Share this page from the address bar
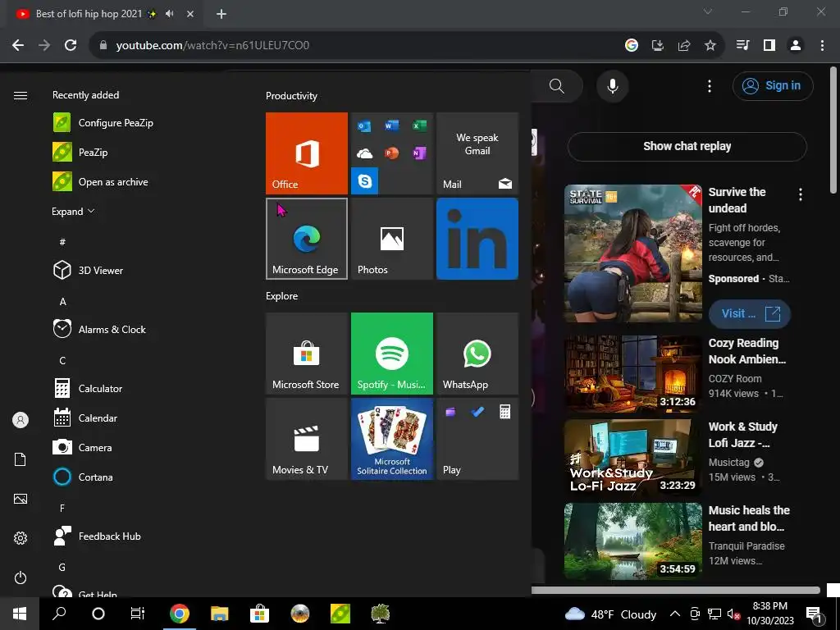Screen dimensions: 840x630 pyautogui.click(x=684, y=45)
